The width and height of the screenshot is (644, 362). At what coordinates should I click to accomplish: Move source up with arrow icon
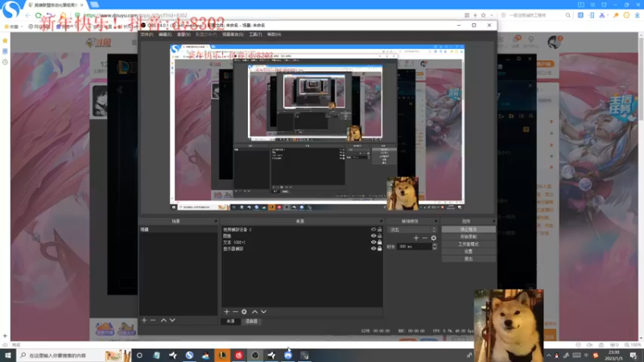(x=254, y=311)
